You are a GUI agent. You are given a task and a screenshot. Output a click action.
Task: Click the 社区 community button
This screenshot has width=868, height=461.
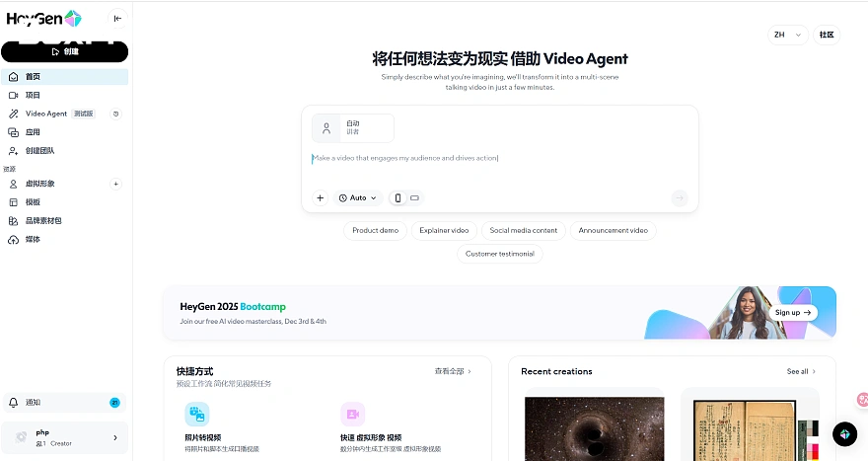(x=827, y=35)
